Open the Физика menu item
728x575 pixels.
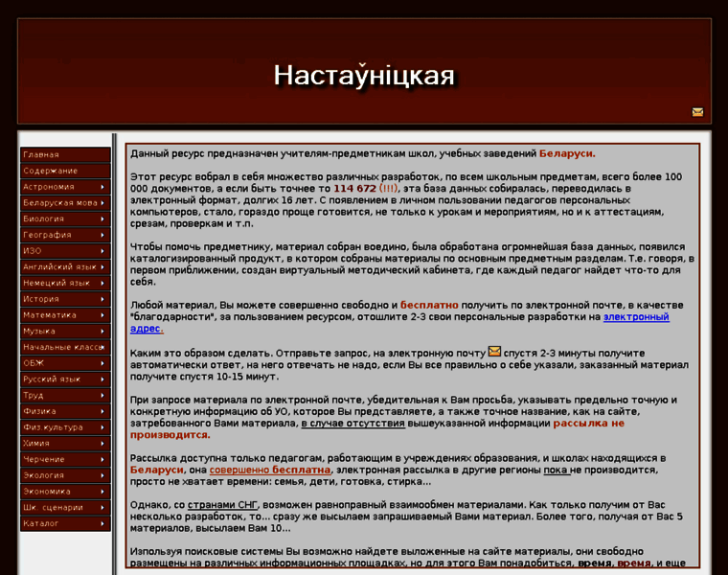click(65, 411)
